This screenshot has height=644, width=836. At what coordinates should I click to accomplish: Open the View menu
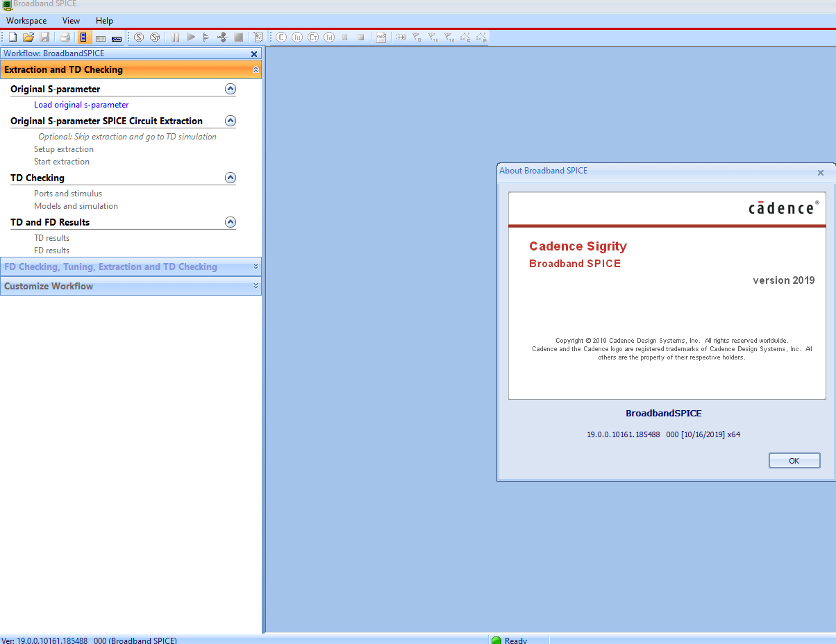pos(71,21)
